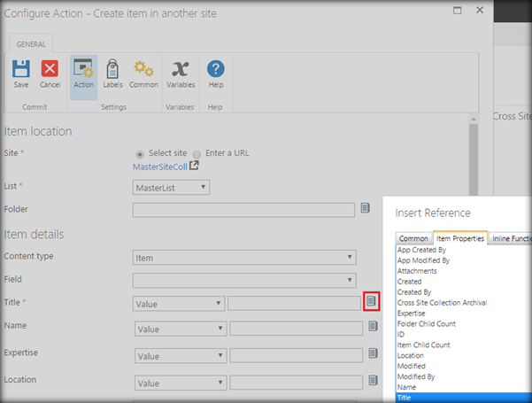This screenshot has height=403, width=532.
Task: Click the Name value text field
Action: (297, 329)
